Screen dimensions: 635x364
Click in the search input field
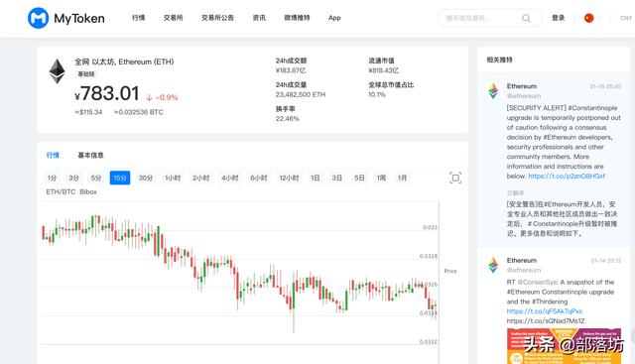480,18
